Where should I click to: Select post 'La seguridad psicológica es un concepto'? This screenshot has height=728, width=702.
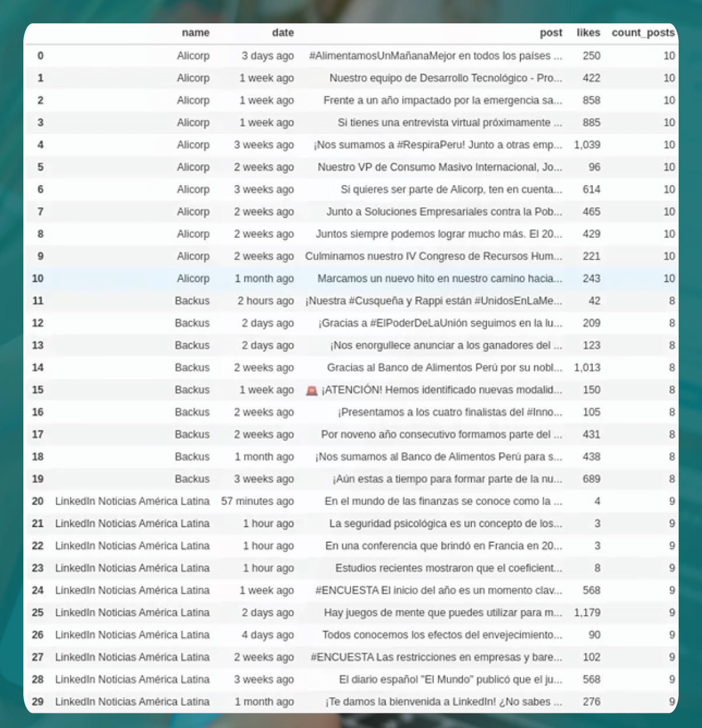click(446, 523)
